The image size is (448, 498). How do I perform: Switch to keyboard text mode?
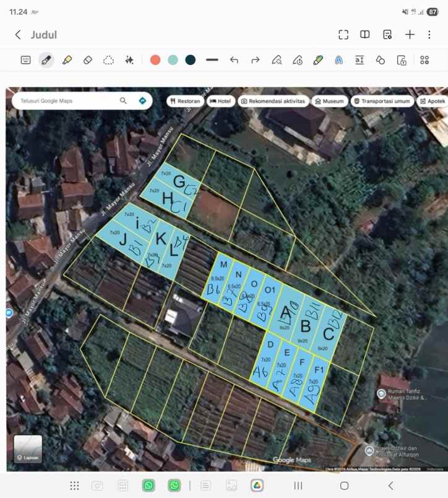pyautogui.click(x=25, y=60)
